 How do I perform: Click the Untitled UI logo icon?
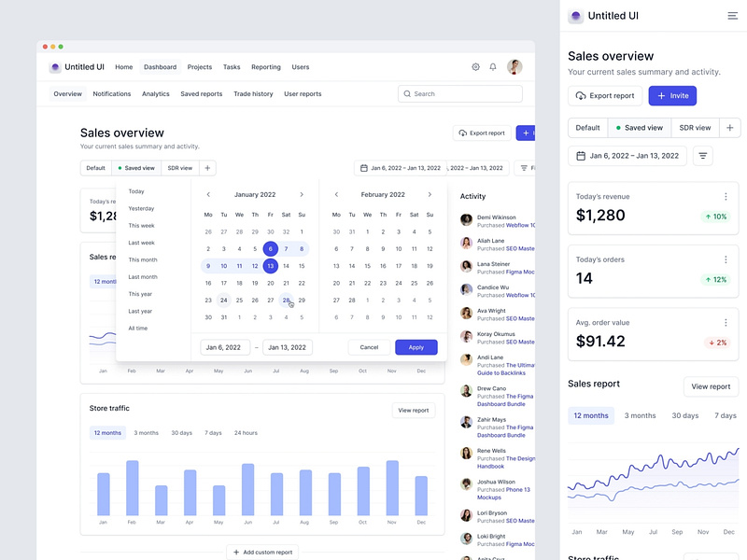tap(55, 66)
